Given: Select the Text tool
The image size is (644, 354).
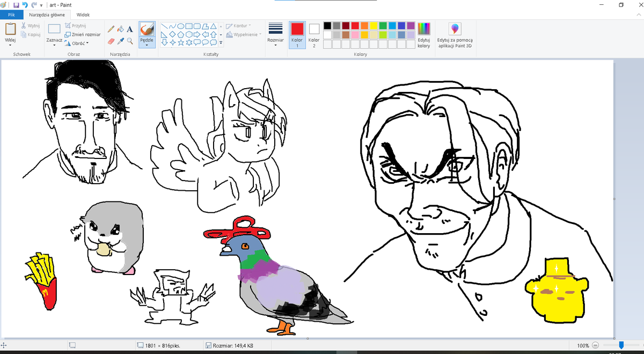Looking at the screenshot, I should pos(130,29).
